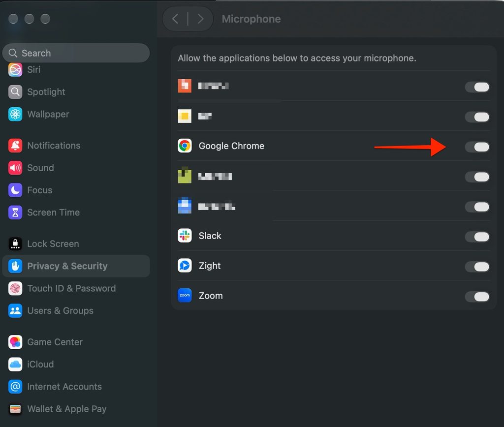Toggle switch for blurred orange app

pos(477,87)
